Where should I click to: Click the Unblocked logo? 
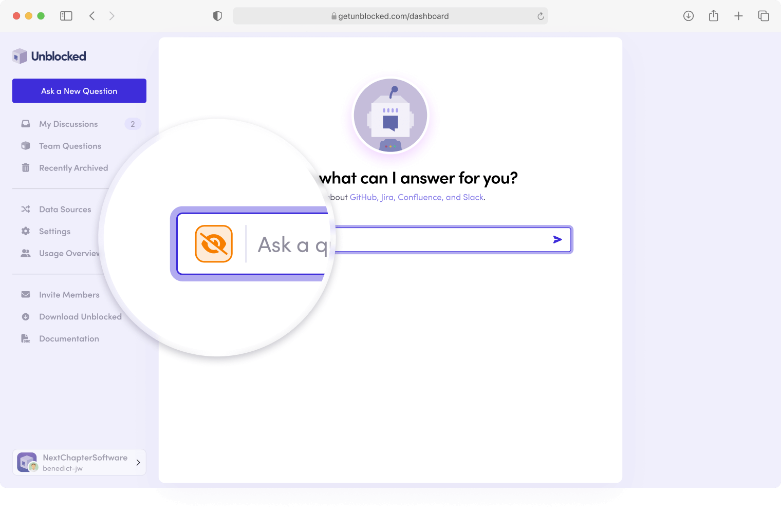point(49,56)
